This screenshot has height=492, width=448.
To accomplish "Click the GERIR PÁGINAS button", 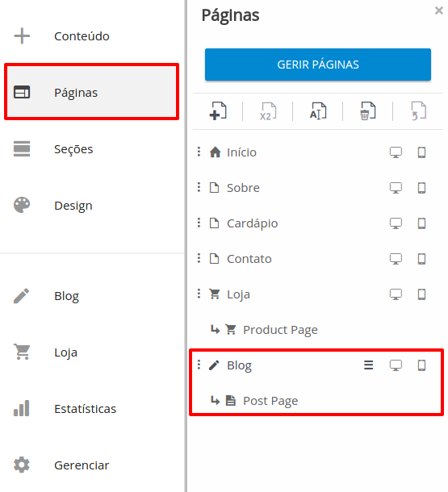I will click(x=318, y=65).
